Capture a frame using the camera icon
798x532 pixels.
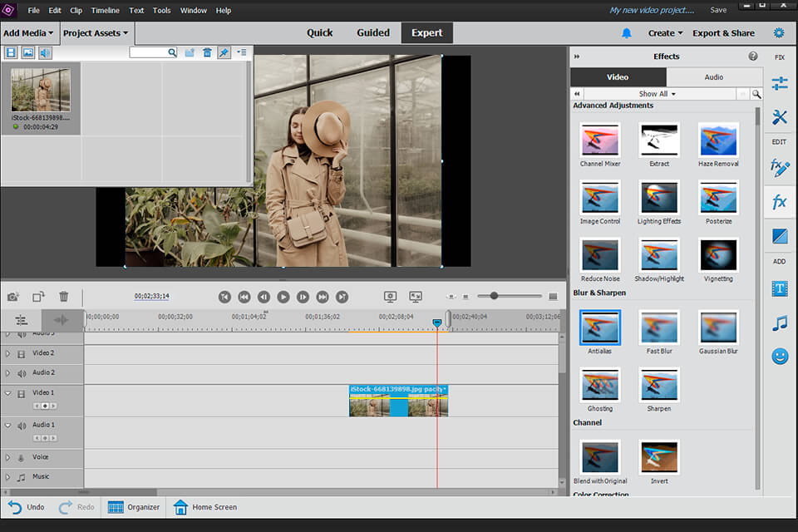(13, 296)
